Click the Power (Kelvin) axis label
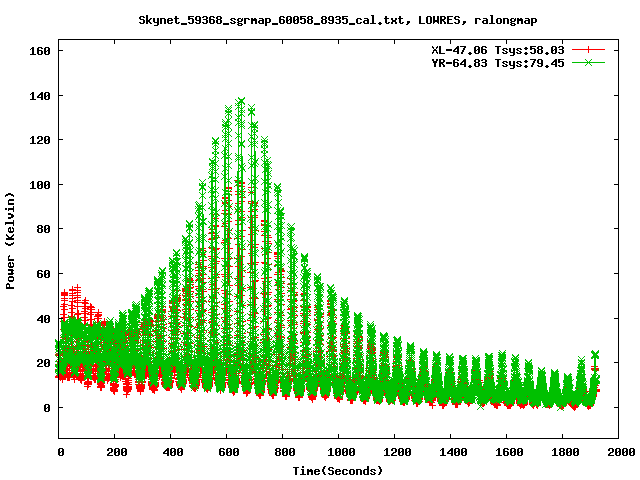640x480 pixels. pos(10,241)
